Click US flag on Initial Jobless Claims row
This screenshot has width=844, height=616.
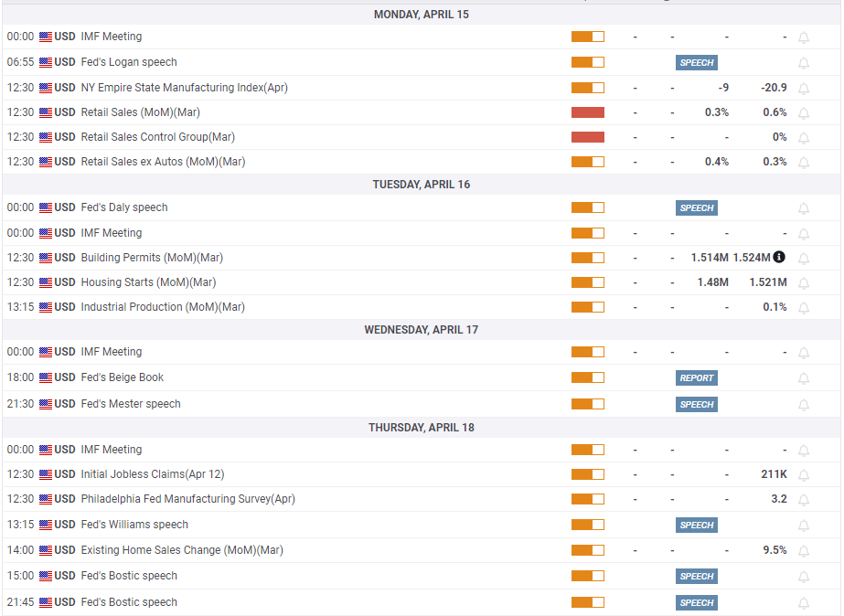pyautogui.click(x=46, y=474)
